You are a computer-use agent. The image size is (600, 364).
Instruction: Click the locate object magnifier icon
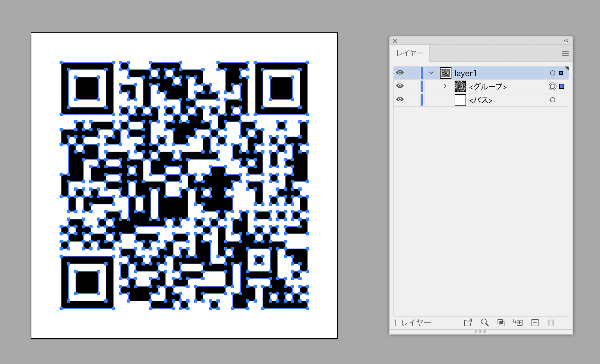(x=485, y=322)
